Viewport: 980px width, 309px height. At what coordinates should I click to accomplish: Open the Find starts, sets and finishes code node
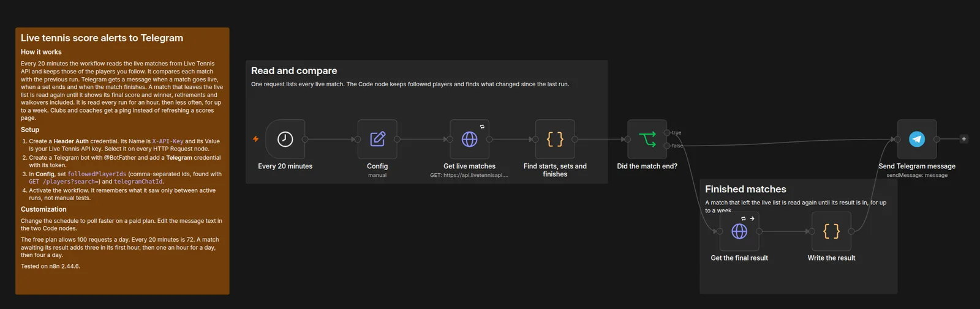tap(555, 140)
